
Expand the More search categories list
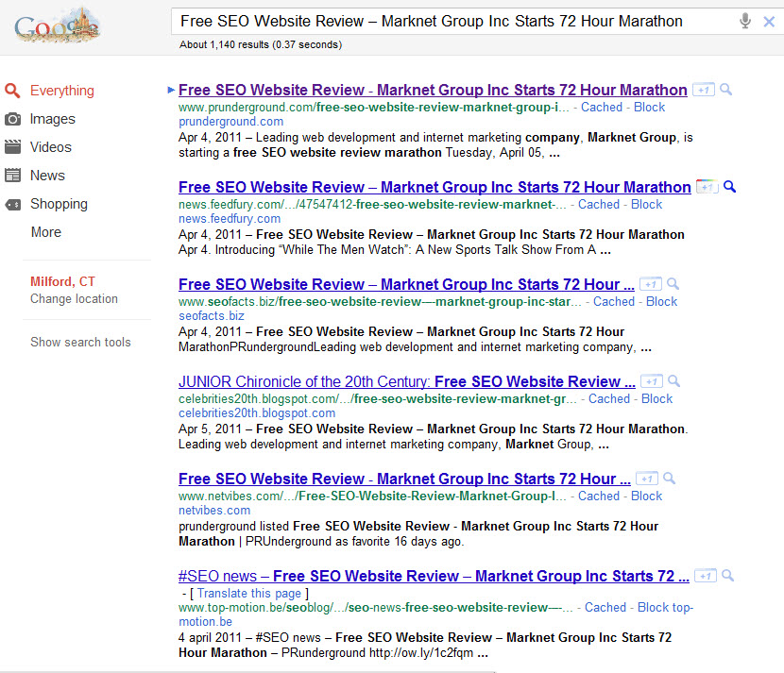(x=46, y=232)
